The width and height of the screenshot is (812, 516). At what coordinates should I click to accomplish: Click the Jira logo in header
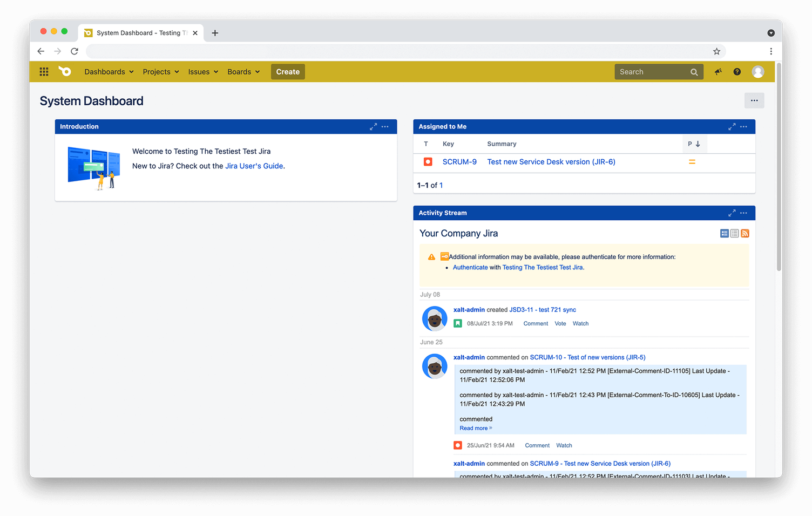[65, 71]
